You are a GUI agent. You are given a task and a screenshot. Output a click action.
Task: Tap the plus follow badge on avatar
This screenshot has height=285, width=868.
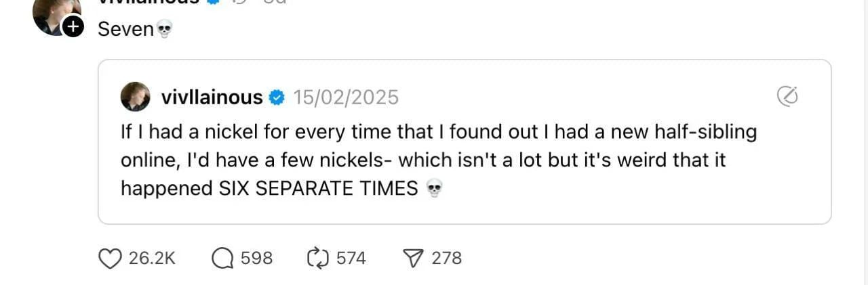coord(73,27)
